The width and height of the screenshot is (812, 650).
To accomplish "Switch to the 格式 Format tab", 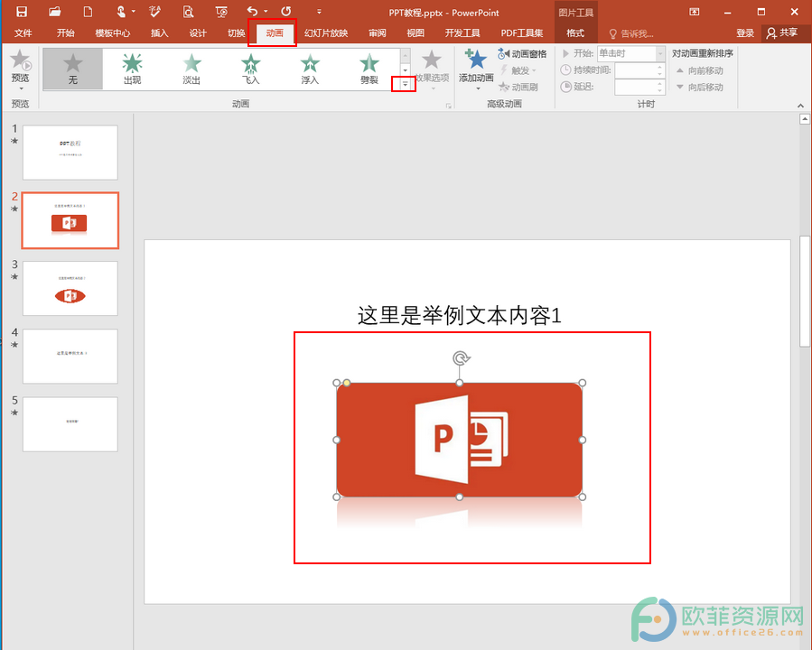I will pyautogui.click(x=574, y=33).
